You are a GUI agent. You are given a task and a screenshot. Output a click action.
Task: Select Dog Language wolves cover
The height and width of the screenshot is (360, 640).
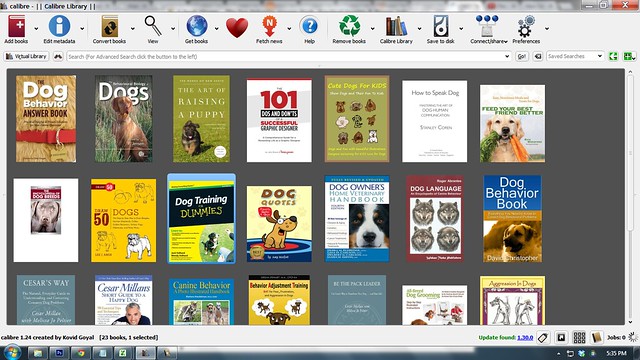point(435,219)
